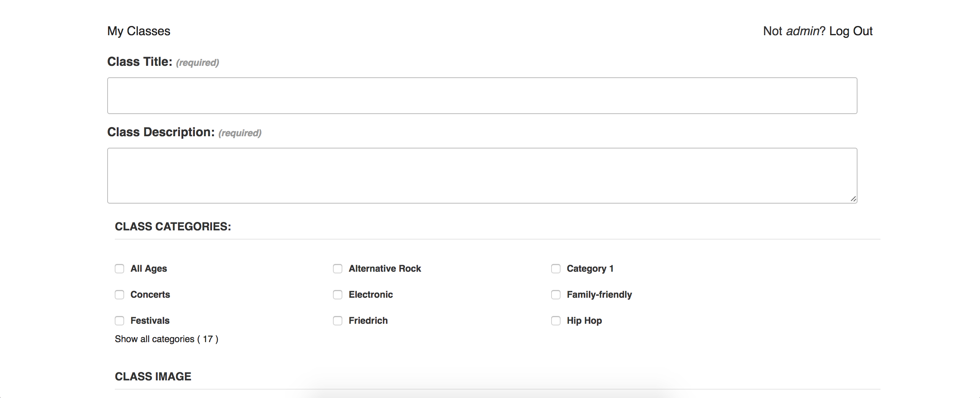The width and height of the screenshot is (980, 398).
Task: Enable the Category 1 checkbox
Action: pos(556,269)
